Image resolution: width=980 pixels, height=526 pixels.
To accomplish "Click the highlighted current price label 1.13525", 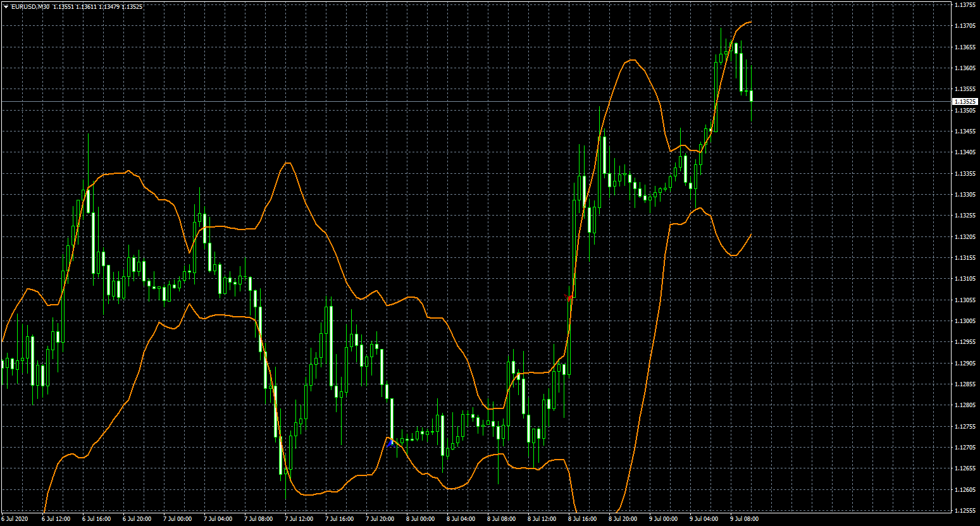I will [965, 101].
